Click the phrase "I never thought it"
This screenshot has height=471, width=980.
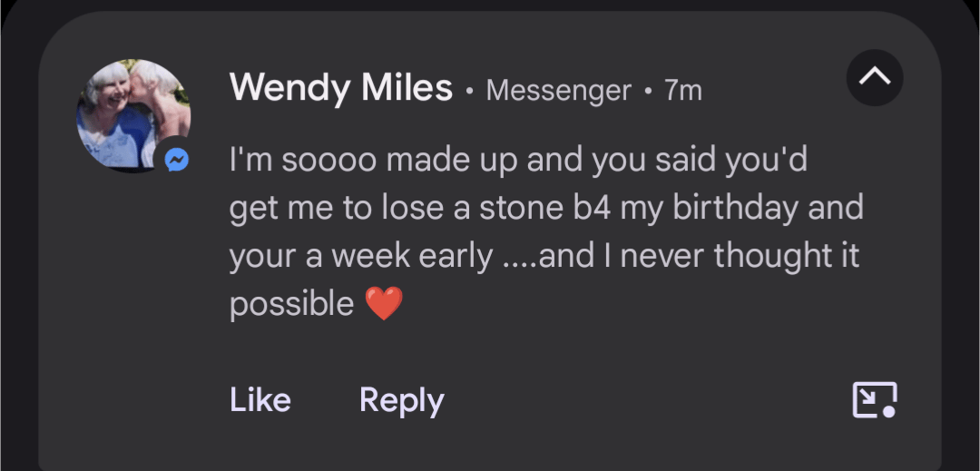pyautogui.click(x=729, y=256)
